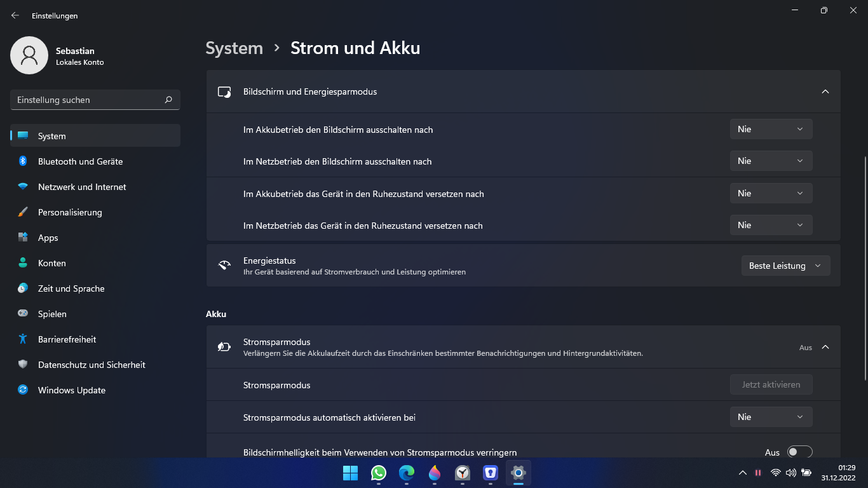Image resolution: width=868 pixels, height=488 pixels.
Task: Click the Barrierefreiheit accessibility icon
Action: pyautogui.click(x=23, y=339)
